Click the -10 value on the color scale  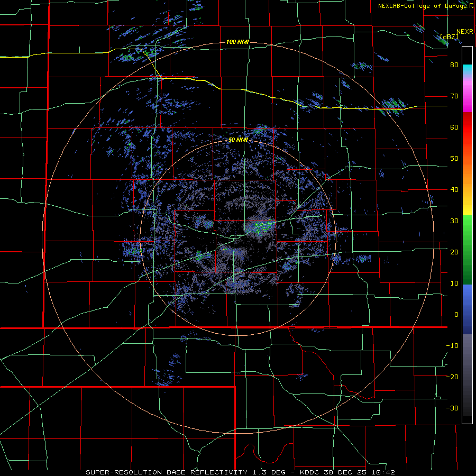tap(452, 346)
